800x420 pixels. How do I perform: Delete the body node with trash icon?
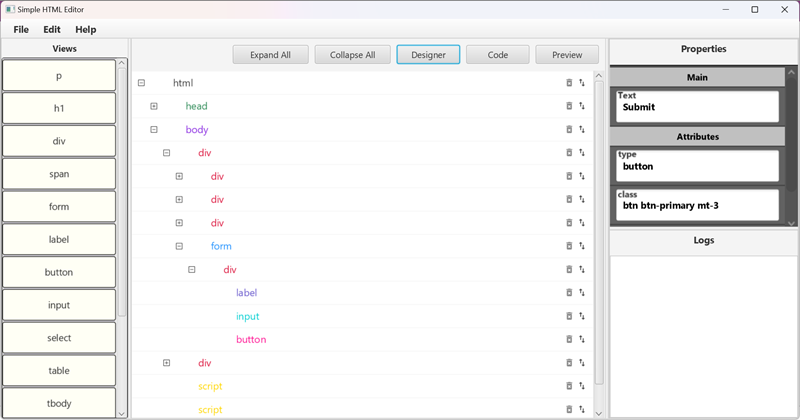click(x=569, y=130)
